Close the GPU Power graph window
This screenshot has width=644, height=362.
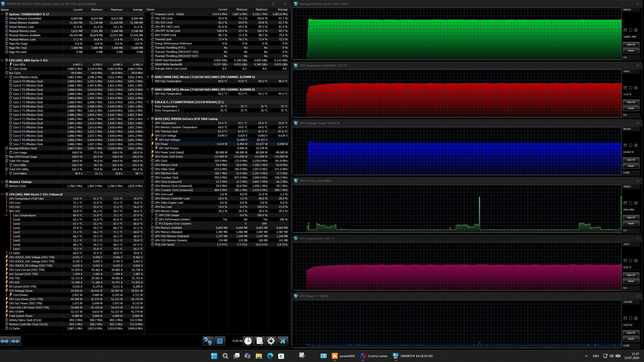[x=638, y=296]
